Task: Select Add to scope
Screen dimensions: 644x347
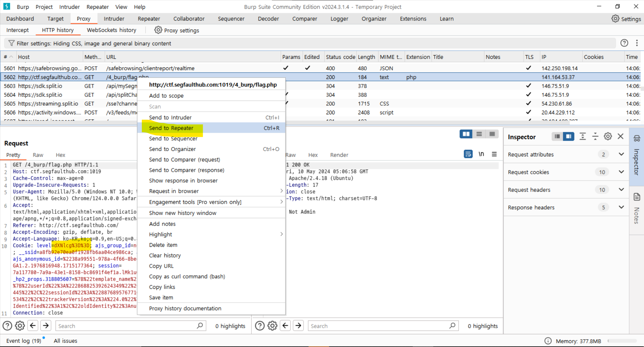Action: pyautogui.click(x=211, y=95)
